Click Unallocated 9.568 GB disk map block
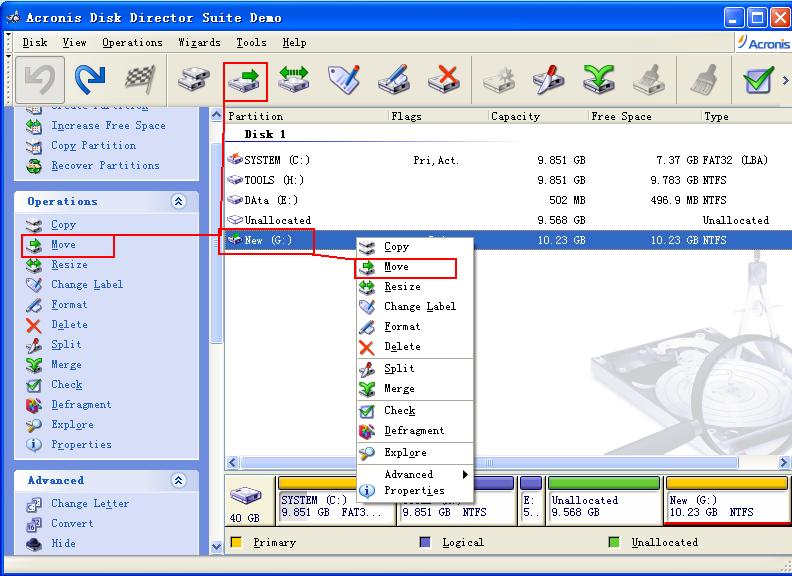The image size is (792, 576). pos(604,500)
